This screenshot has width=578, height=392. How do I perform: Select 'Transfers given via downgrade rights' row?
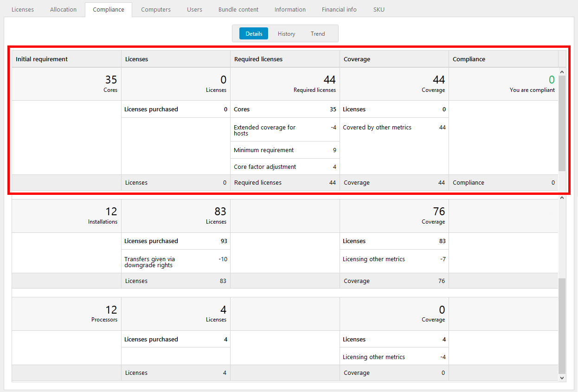pyautogui.click(x=176, y=262)
